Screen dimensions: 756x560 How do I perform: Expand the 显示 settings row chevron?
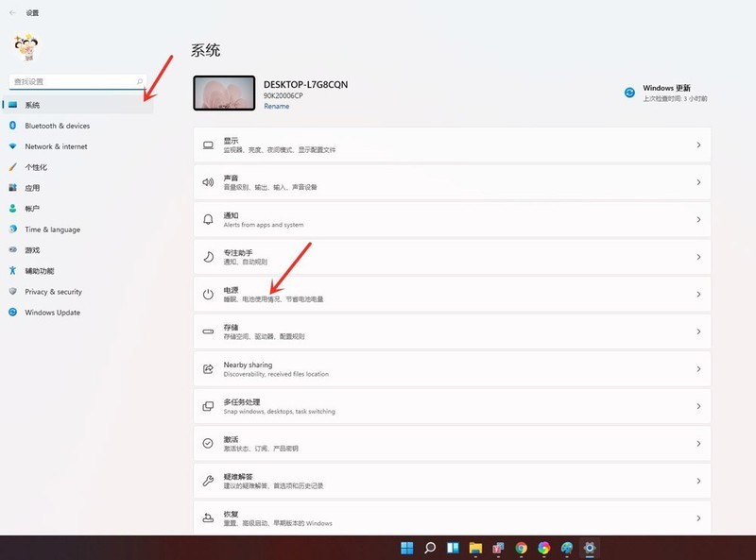(x=699, y=144)
